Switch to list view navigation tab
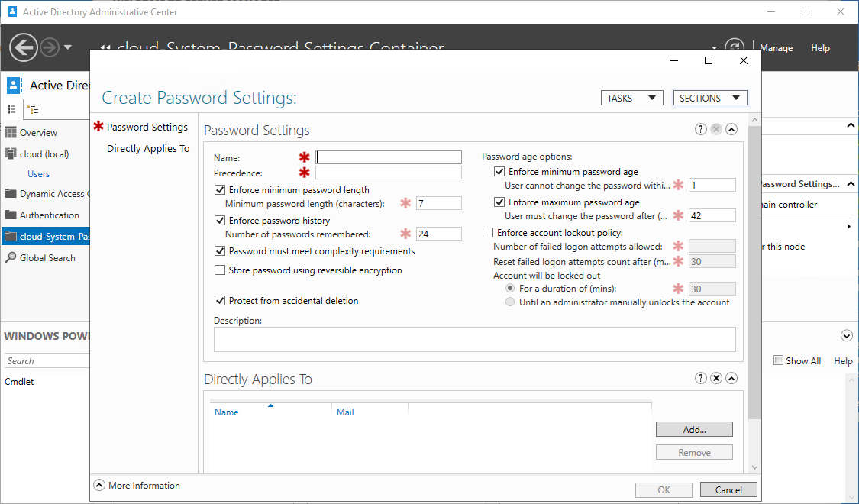 11,109
